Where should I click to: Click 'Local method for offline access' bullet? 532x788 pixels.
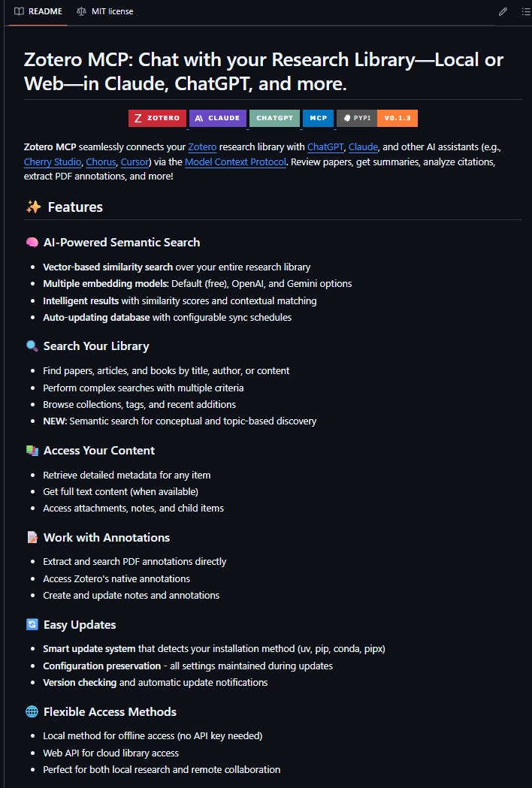pyautogui.click(x=153, y=736)
